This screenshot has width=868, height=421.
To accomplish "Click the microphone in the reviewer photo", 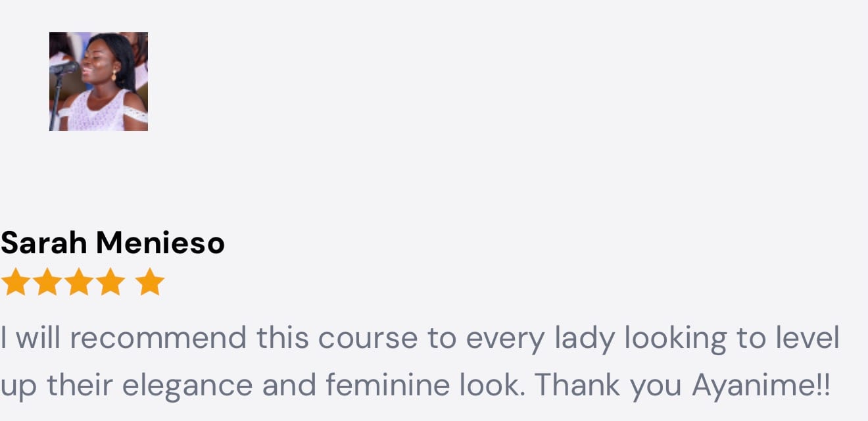I will pyautogui.click(x=64, y=68).
